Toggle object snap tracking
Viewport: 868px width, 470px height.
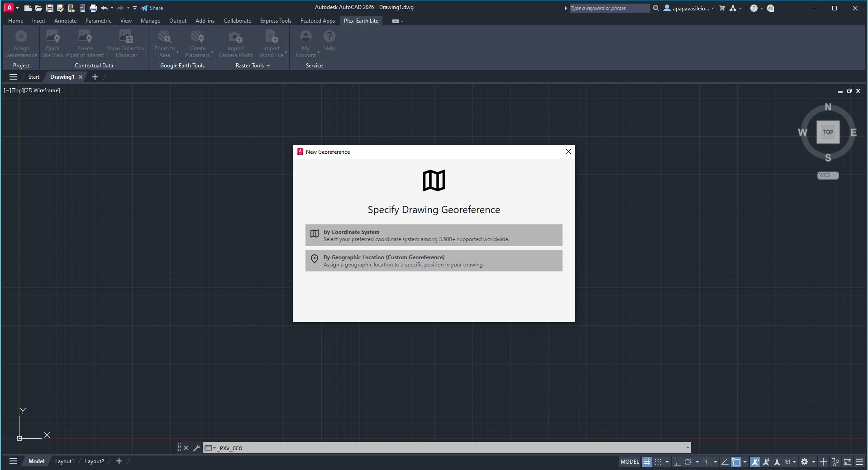(x=725, y=462)
